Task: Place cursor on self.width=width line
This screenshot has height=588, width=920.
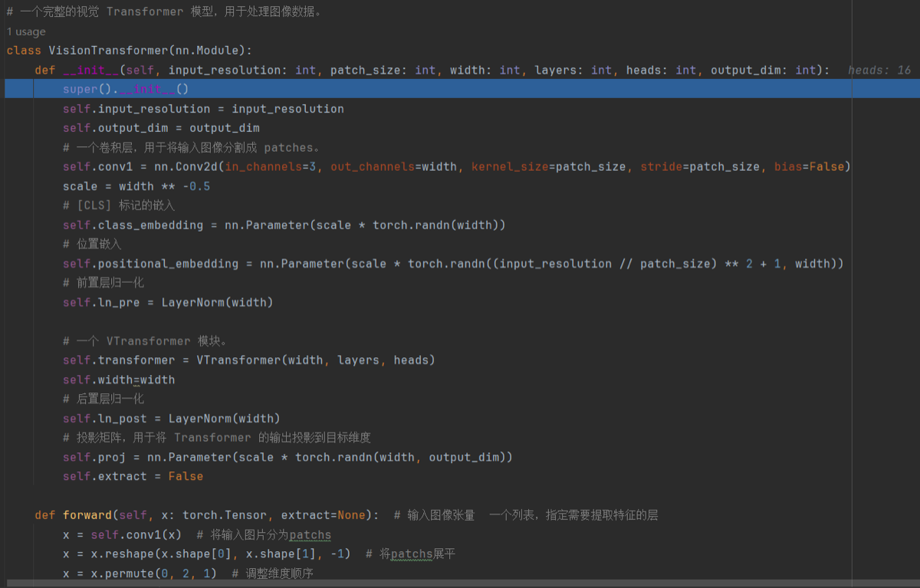Action: pyautogui.click(x=119, y=379)
